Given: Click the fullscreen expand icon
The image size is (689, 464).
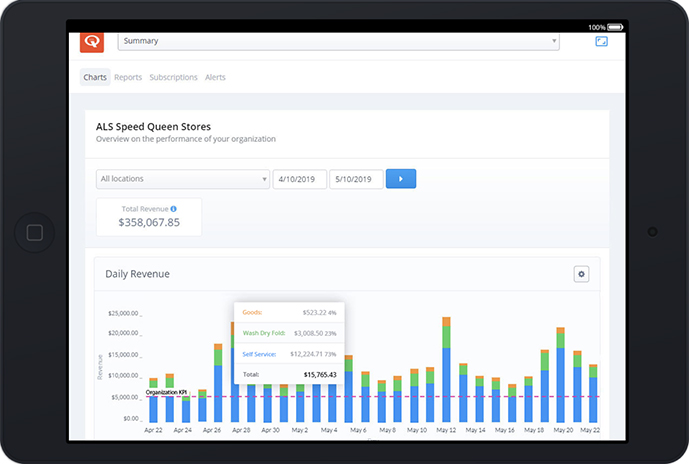Looking at the screenshot, I should [x=601, y=41].
